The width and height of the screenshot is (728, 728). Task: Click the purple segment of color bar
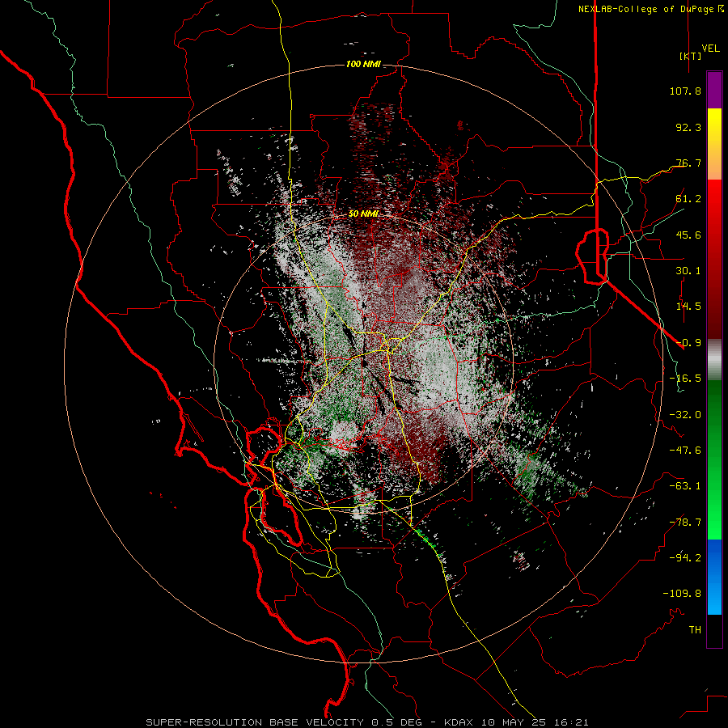[714, 90]
